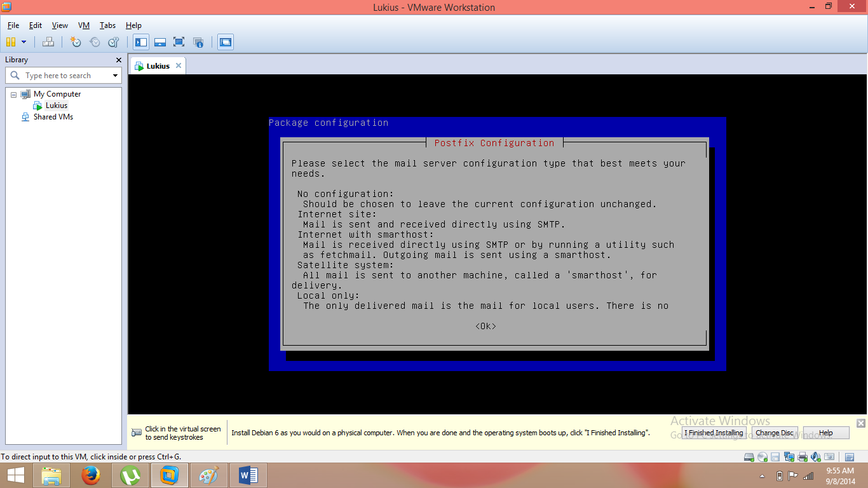Show hidden system tray icons
The height and width of the screenshot is (488, 868).
(x=763, y=476)
